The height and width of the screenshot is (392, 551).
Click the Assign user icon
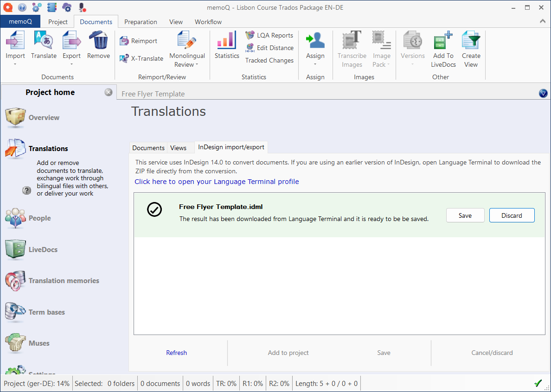click(x=315, y=41)
